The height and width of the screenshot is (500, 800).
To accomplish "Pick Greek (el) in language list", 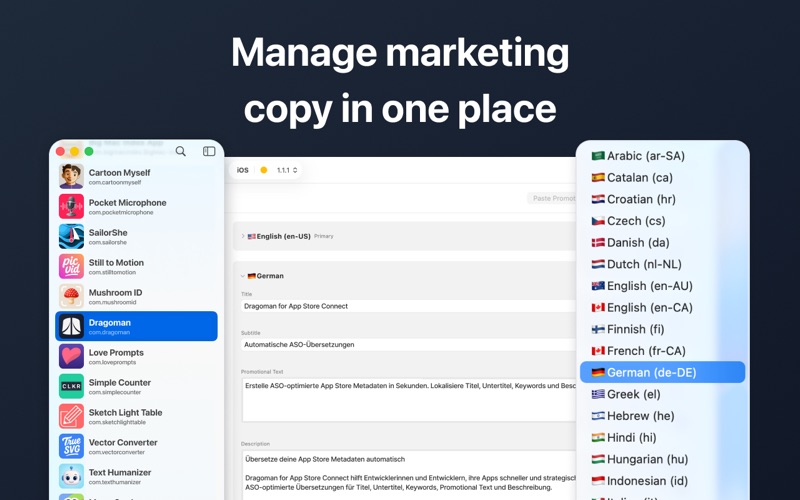I will point(662,394).
